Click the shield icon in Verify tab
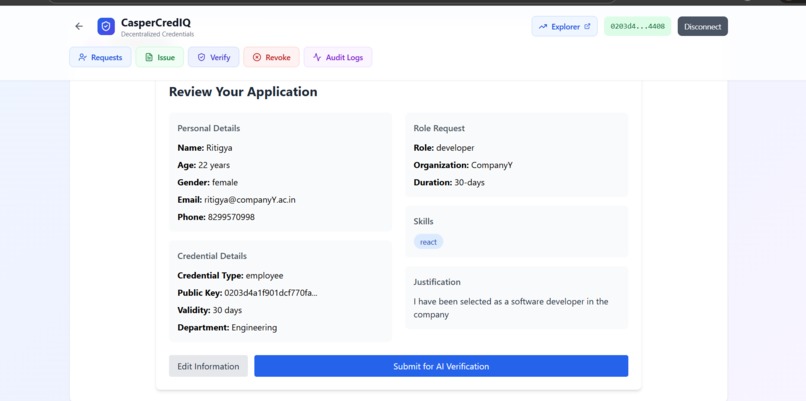806x401 pixels. (x=202, y=57)
